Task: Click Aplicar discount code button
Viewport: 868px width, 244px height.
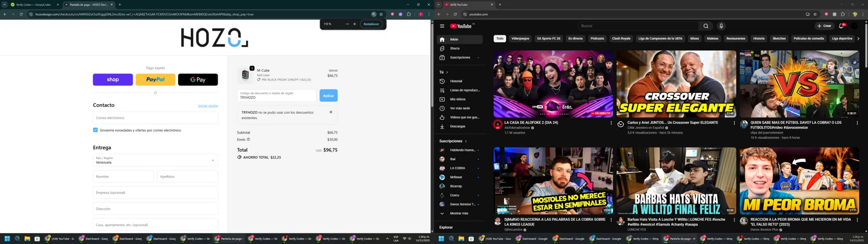Action: [x=329, y=95]
